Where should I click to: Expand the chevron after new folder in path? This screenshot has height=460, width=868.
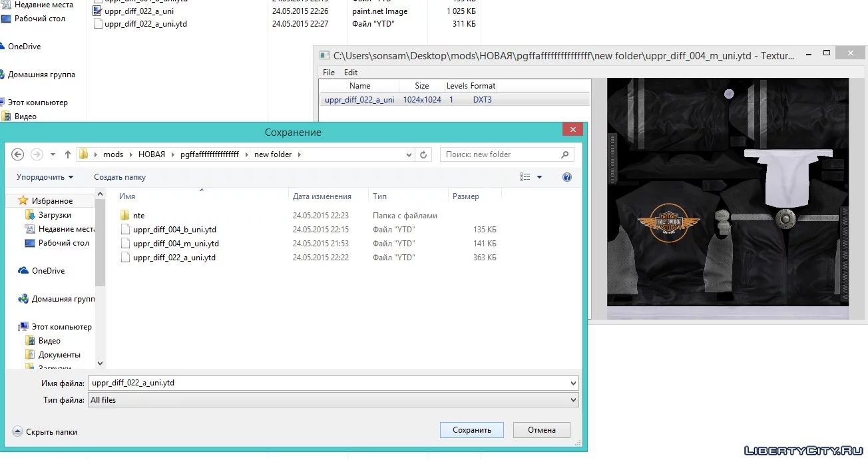[x=299, y=154]
